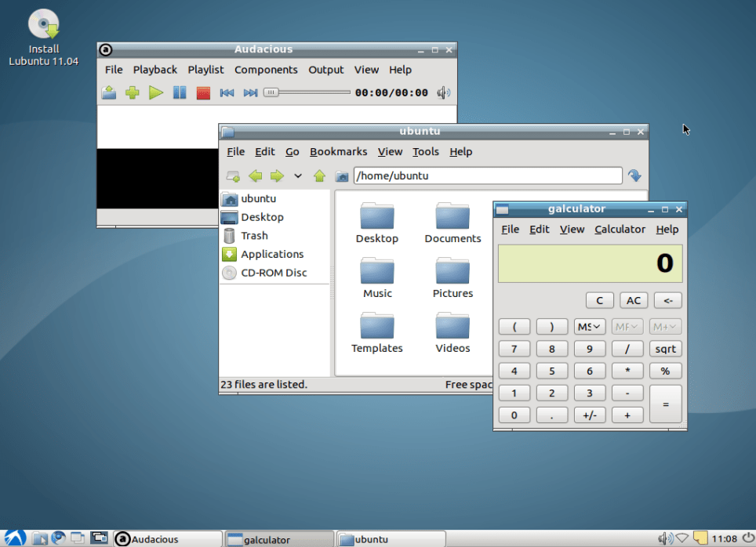Open the Audacious Playback menu
The image size is (756, 547).
155,70
